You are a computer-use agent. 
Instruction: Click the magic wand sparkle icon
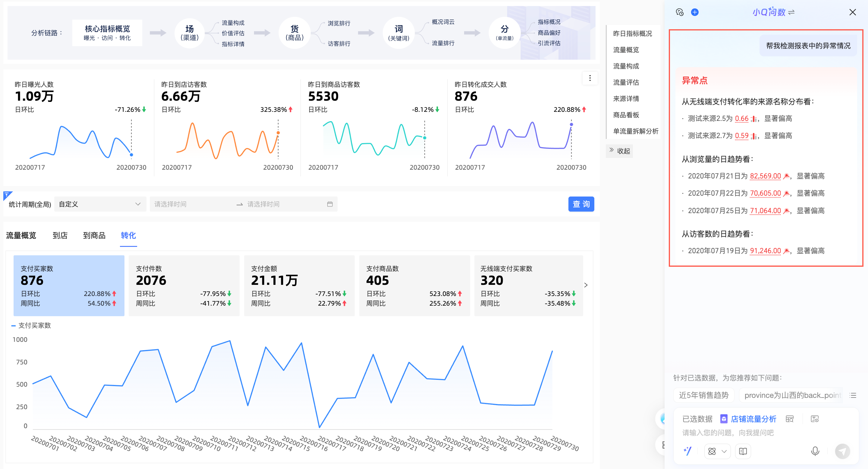tap(687, 451)
